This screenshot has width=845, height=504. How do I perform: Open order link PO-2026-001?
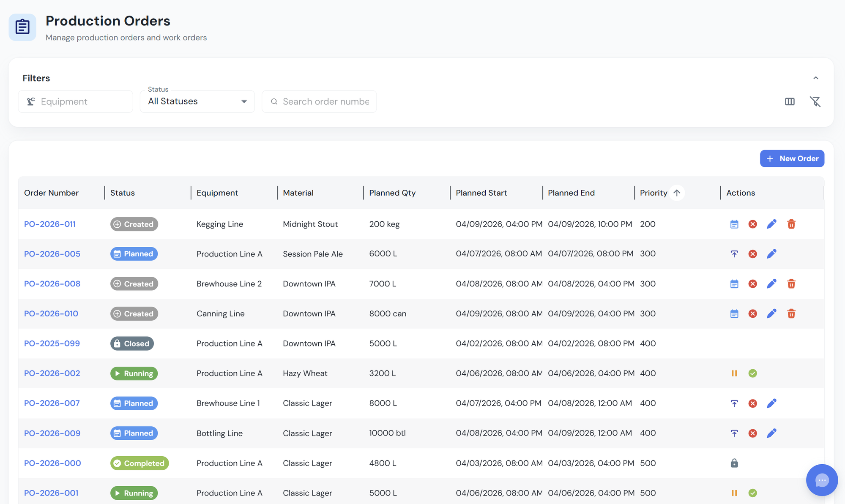51,493
